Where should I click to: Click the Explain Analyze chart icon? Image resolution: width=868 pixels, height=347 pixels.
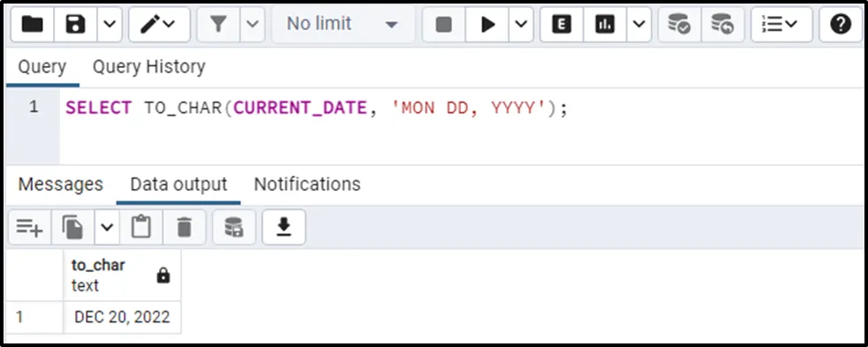click(605, 25)
